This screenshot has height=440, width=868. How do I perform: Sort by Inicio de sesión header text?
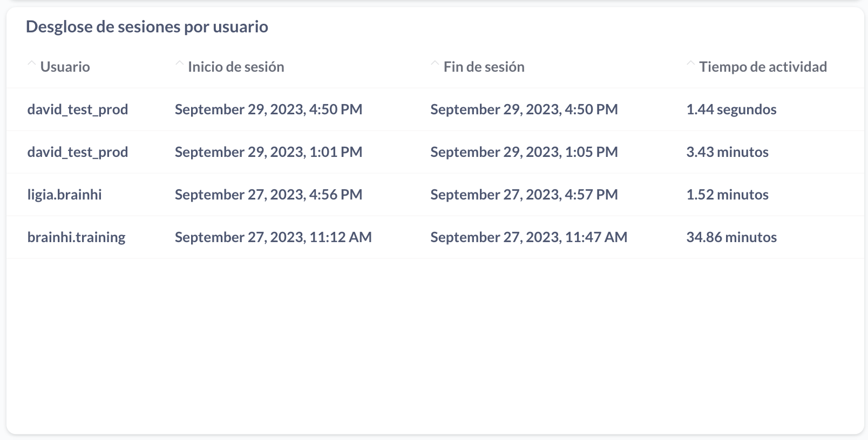[236, 67]
